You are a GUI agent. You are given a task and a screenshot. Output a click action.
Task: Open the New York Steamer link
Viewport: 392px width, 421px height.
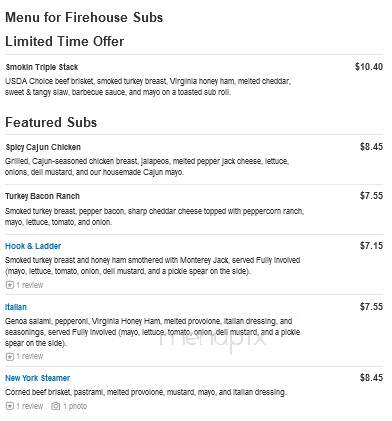click(x=38, y=378)
